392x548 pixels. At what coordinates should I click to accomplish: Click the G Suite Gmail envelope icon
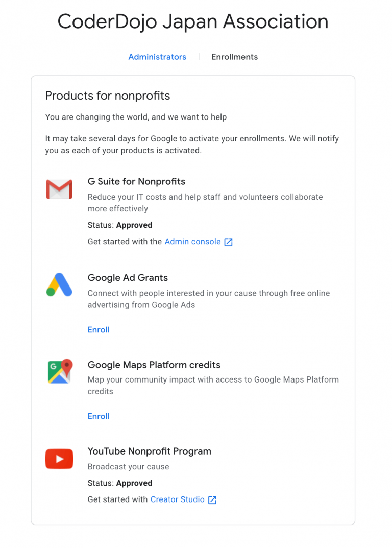(x=59, y=189)
